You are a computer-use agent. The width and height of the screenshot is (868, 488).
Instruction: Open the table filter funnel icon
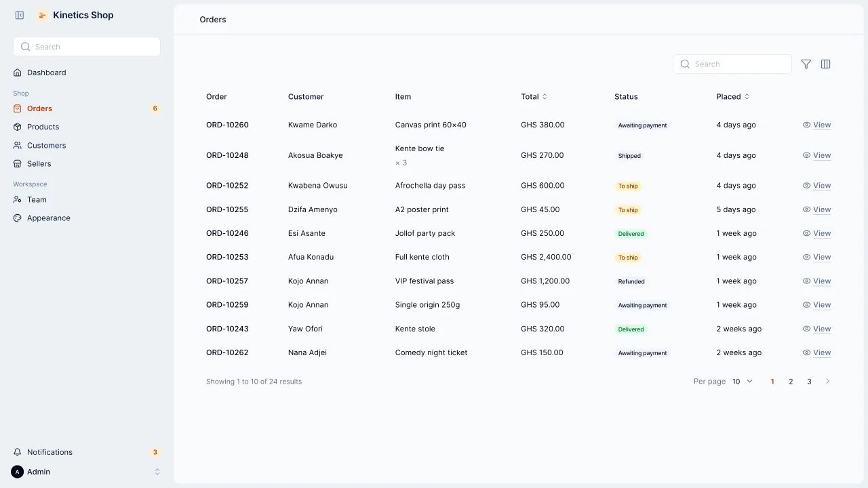(806, 64)
